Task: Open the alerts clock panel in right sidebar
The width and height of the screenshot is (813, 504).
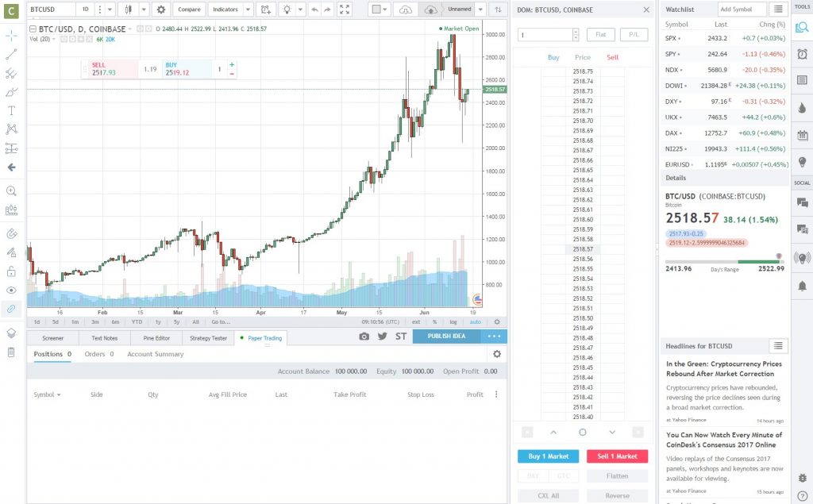Action: tap(802, 54)
